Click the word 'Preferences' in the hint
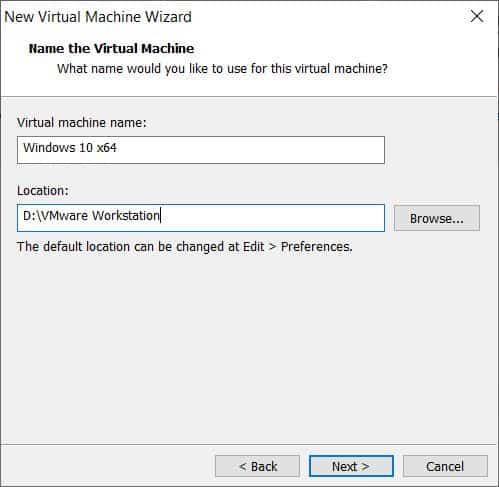 [x=316, y=247]
